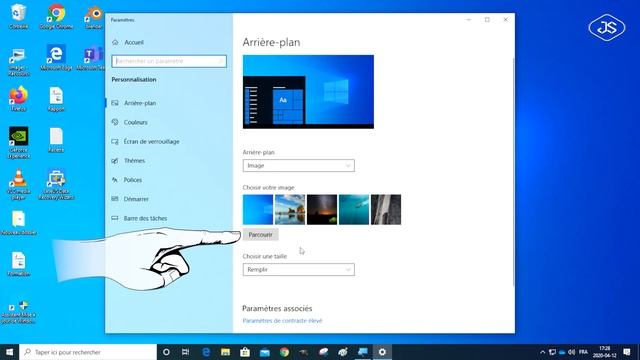The height and width of the screenshot is (360, 640).
Task: Open the Microsoft Teams desktop shortcut
Action: click(x=91, y=58)
